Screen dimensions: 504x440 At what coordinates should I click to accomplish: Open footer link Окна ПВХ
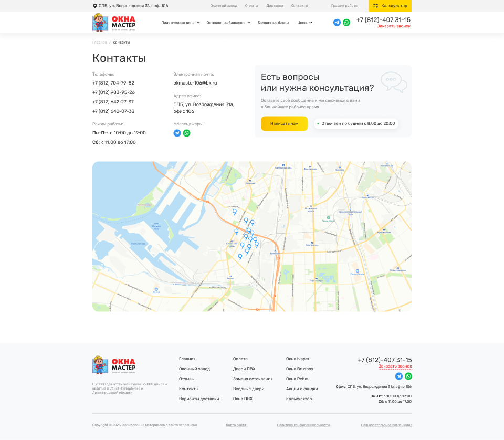(243, 399)
